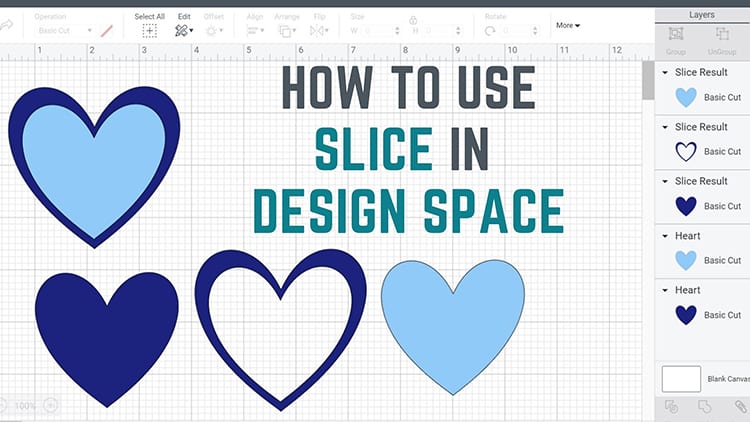Open the Align dropdown
The image size is (750, 422).
(x=254, y=31)
